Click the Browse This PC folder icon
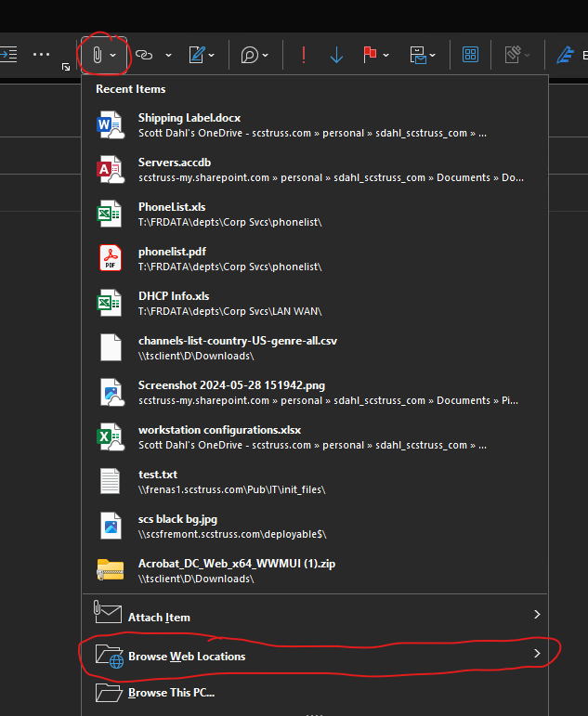This screenshot has height=716, width=588. coord(109,692)
